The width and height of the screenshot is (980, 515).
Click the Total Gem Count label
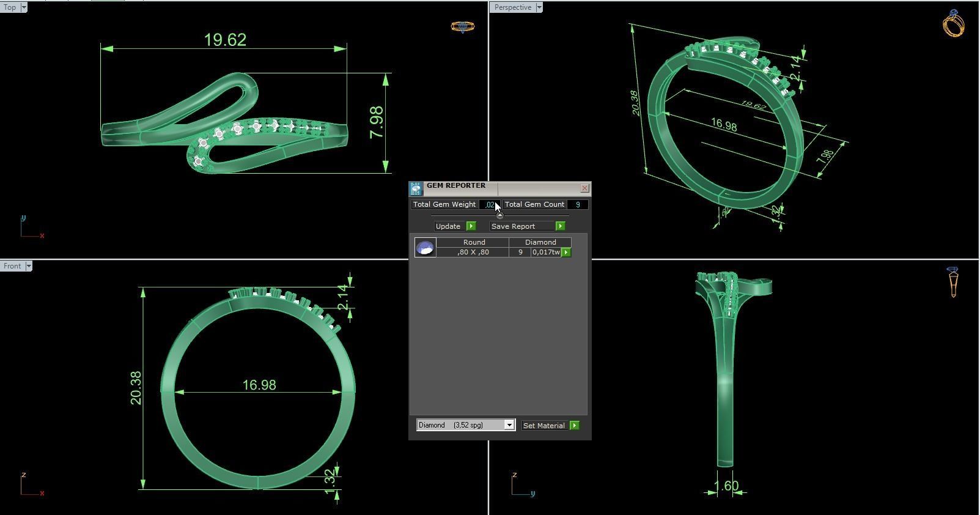pyautogui.click(x=534, y=204)
